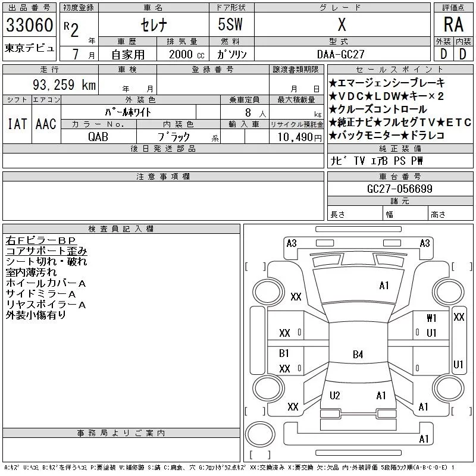Image resolution: width=476 pixels, height=476 pixels.
Task: Click the A1 marker on the hood
Action: click(384, 286)
